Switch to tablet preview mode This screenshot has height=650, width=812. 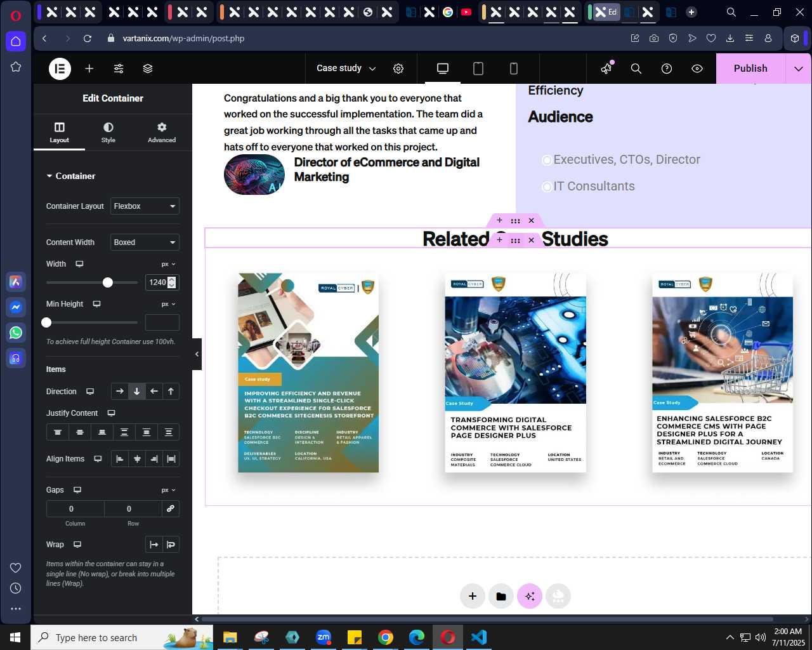(478, 69)
